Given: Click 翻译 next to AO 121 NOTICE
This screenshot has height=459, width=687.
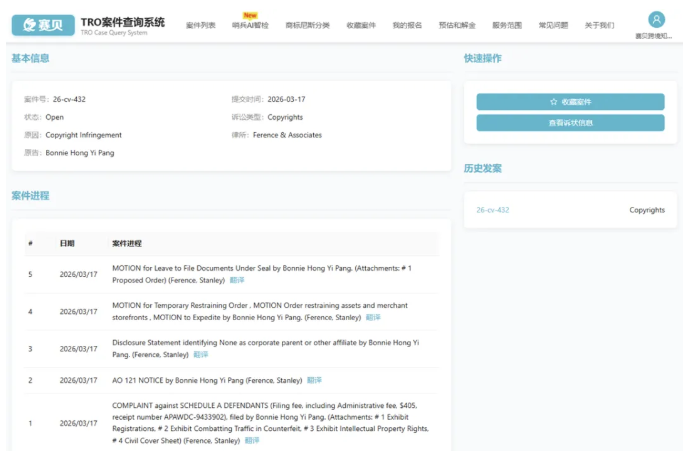Looking at the screenshot, I should point(314,380).
